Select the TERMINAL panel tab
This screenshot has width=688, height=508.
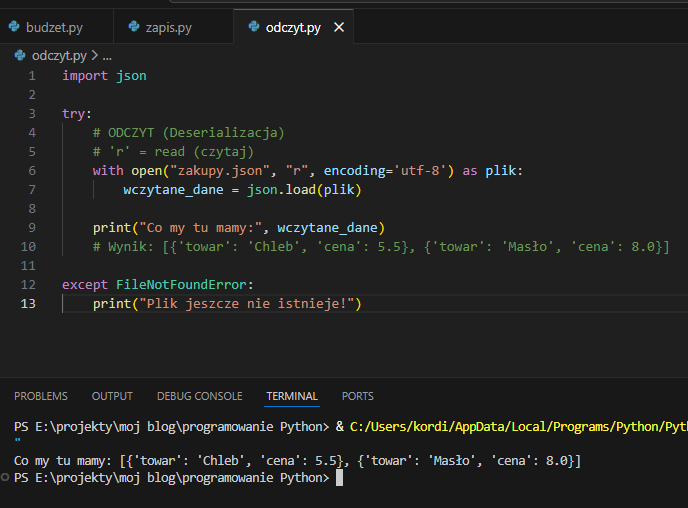(292, 396)
